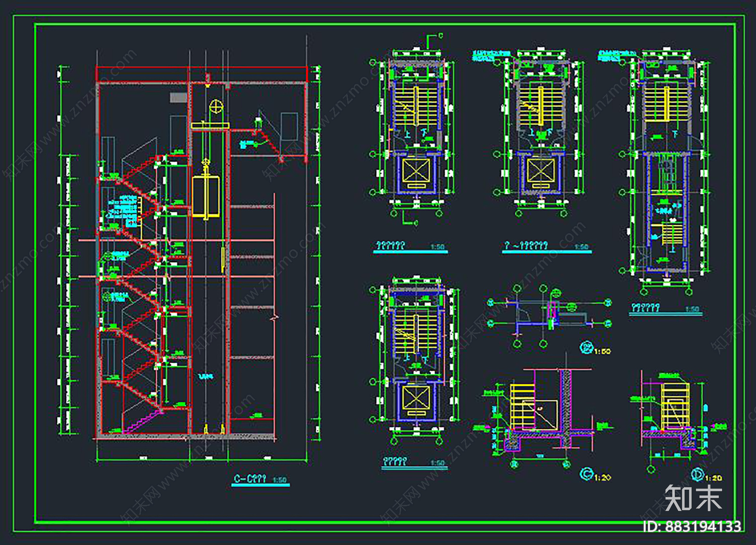Click the section cut mark C above top-left plan
This screenshot has height=545, width=756.
point(434,41)
